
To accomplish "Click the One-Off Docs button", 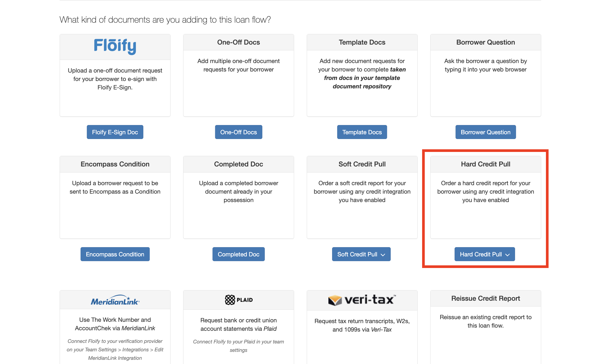I will pyautogui.click(x=238, y=132).
